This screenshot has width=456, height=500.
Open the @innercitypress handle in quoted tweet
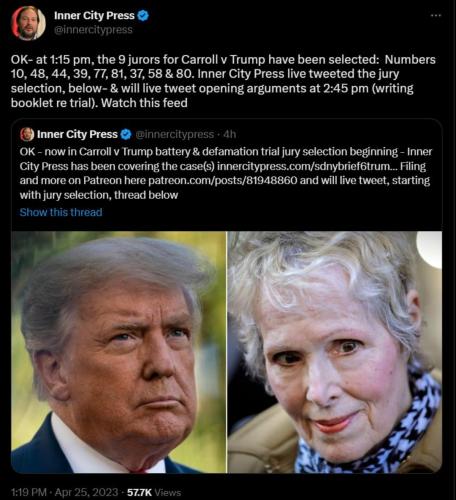[175, 134]
